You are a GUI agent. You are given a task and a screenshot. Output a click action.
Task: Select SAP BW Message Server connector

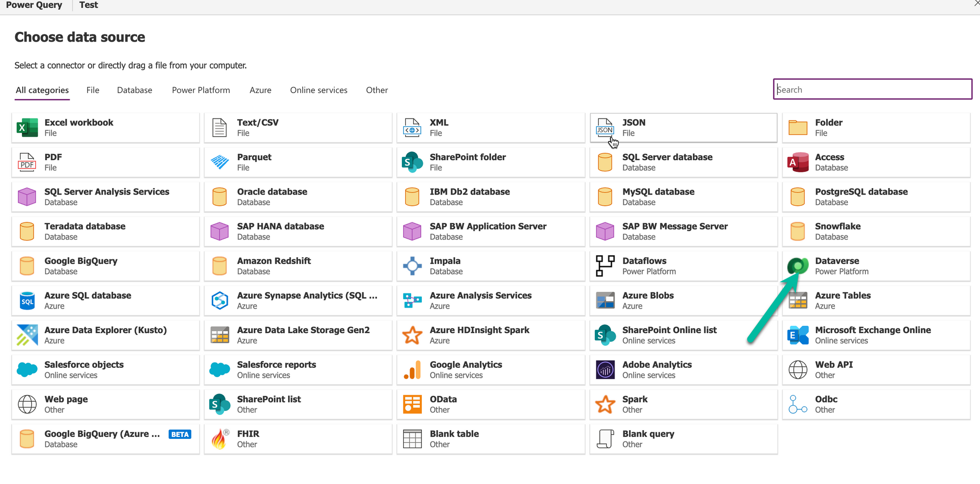683,231
